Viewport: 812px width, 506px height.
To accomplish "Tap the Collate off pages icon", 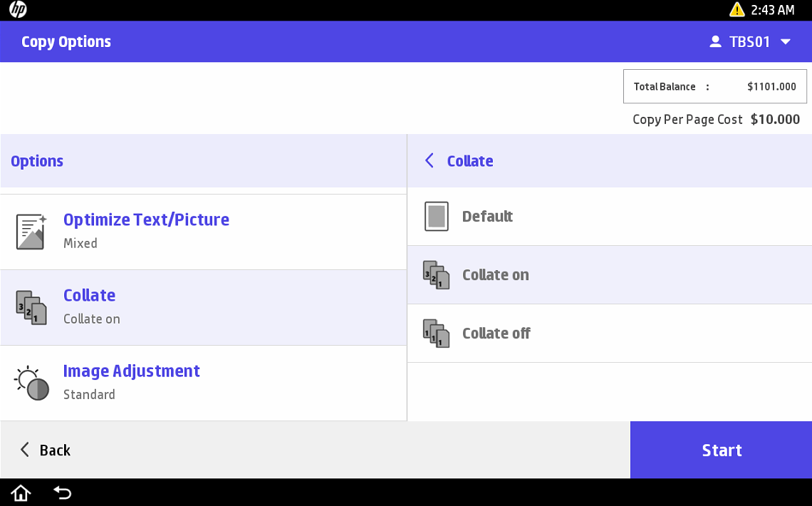I will 436,334.
